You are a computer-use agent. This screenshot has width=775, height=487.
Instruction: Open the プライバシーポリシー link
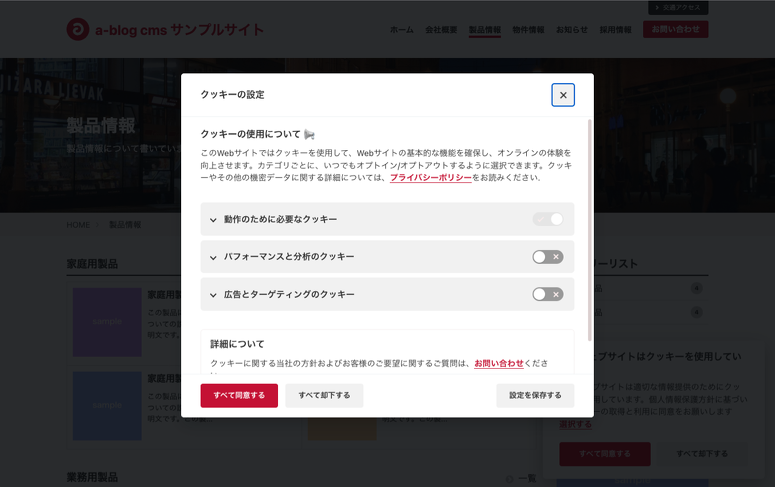point(430,177)
